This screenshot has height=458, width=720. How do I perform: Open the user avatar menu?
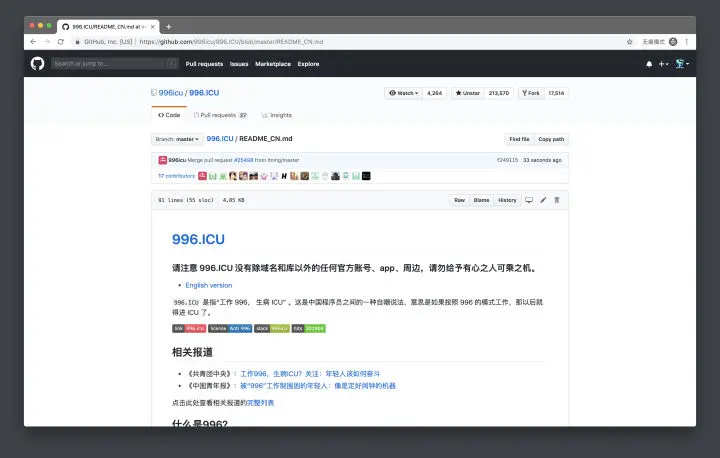click(682, 64)
